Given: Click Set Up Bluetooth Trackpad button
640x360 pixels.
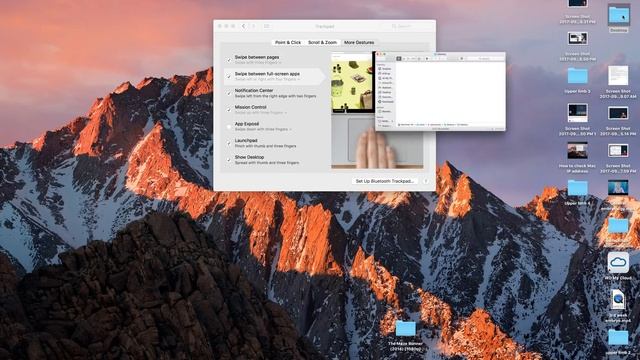Looking at the screenshot, I should 385,181.
